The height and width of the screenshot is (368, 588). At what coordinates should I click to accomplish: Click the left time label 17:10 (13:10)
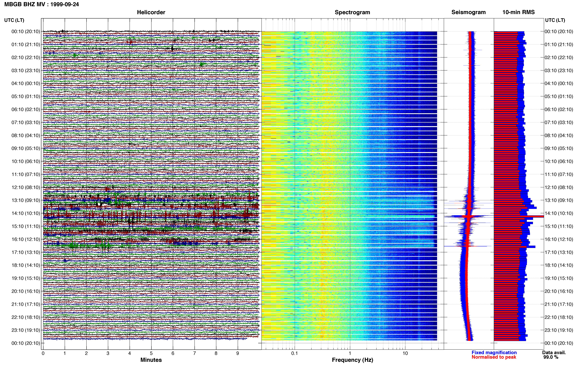click(26, 252)
